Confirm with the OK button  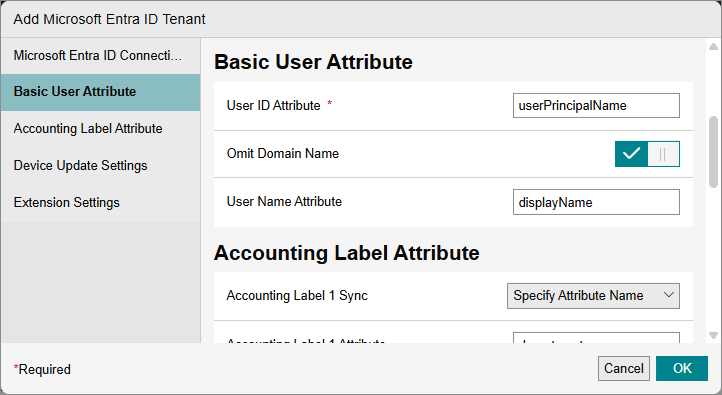tap(682, 368)
